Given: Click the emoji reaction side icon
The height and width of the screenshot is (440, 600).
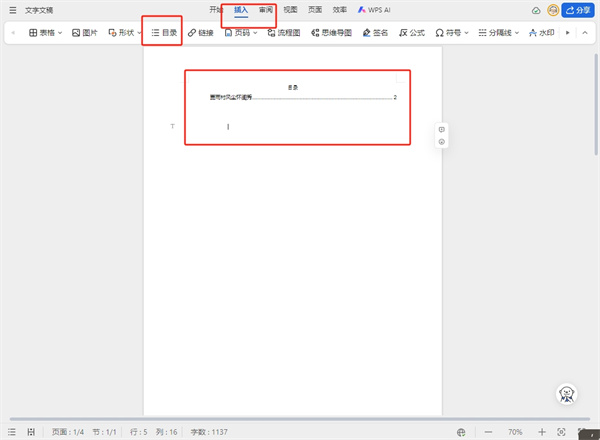Looking at the screenshot, I should [442, 142].
